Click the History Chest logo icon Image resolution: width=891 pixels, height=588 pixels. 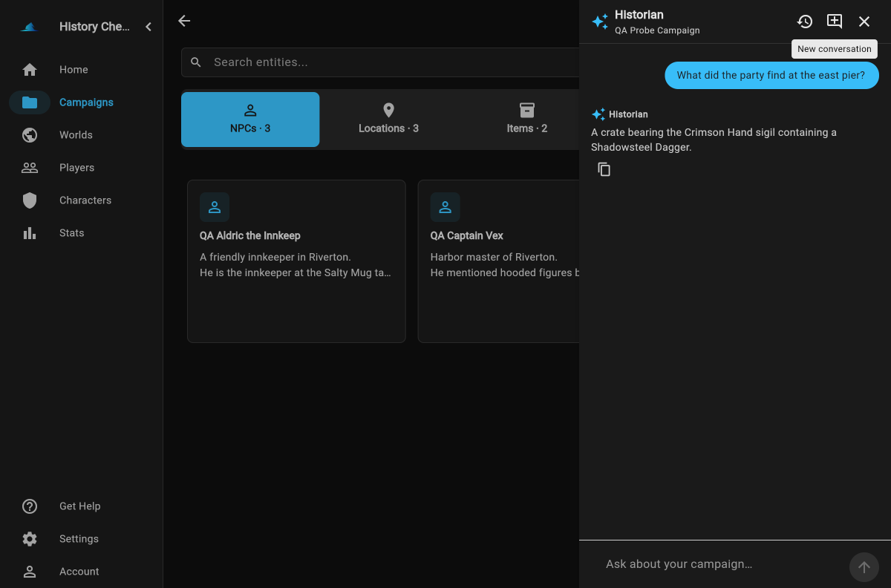[x=29, y=27]
